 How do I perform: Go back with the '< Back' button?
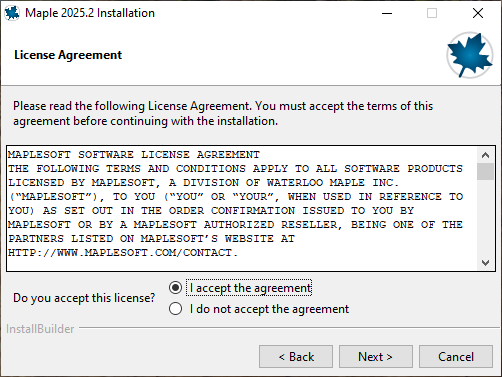tap(296, 357)
